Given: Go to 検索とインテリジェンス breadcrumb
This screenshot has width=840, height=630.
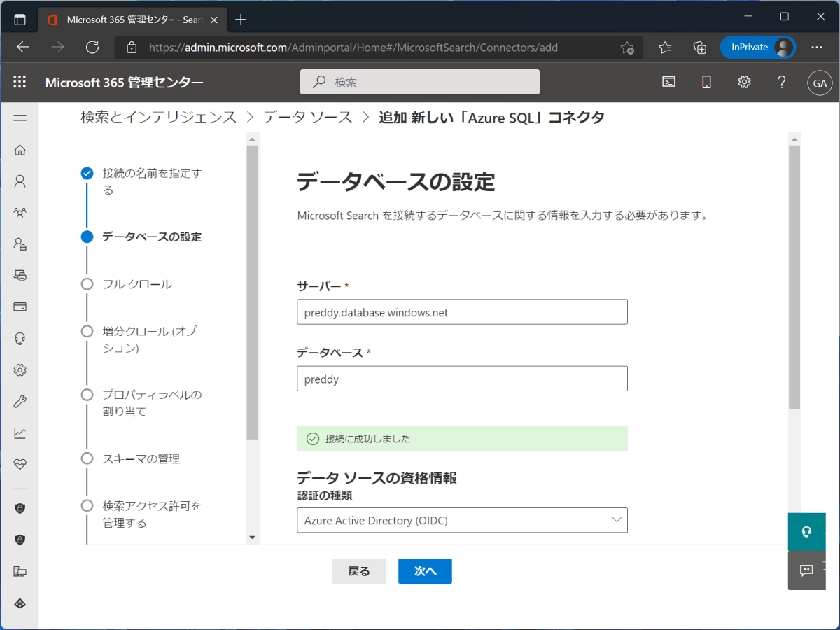Looking at the screenshot, I should (159, 117).
